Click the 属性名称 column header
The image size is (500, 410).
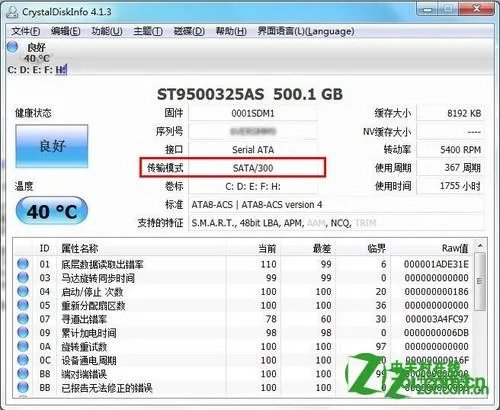[x=142, y=248]
